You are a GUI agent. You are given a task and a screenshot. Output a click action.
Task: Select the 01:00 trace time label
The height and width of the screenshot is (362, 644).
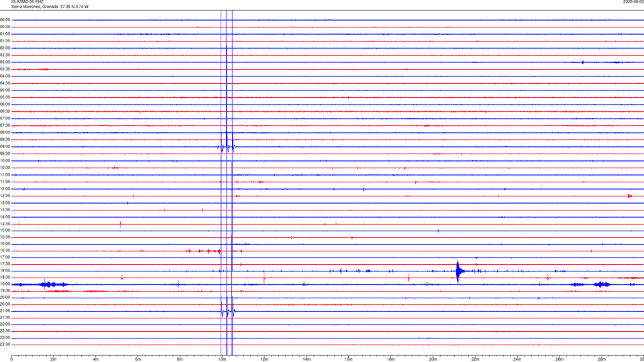point(5,34)
